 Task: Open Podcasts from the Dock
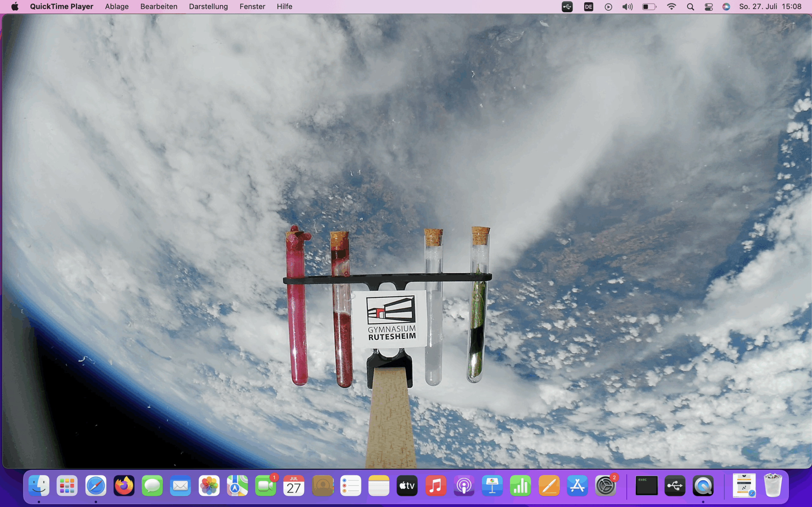pyautogui.click(x=464, y=485)
